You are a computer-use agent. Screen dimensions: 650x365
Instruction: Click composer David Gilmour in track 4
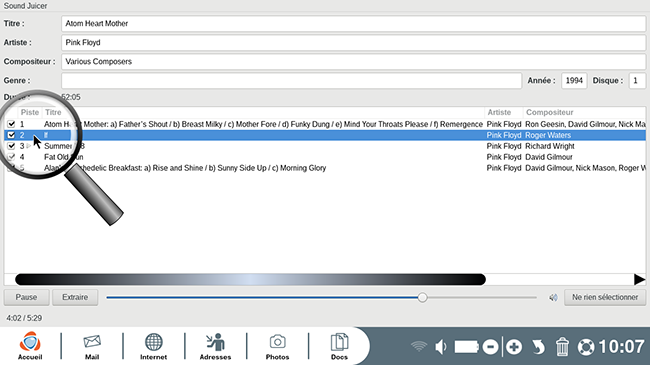coord(549,157)
